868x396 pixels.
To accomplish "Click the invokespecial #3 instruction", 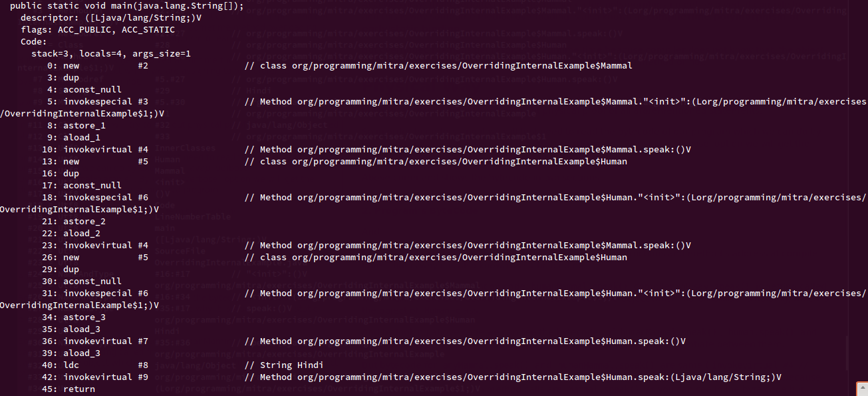I will coord(106,102).
